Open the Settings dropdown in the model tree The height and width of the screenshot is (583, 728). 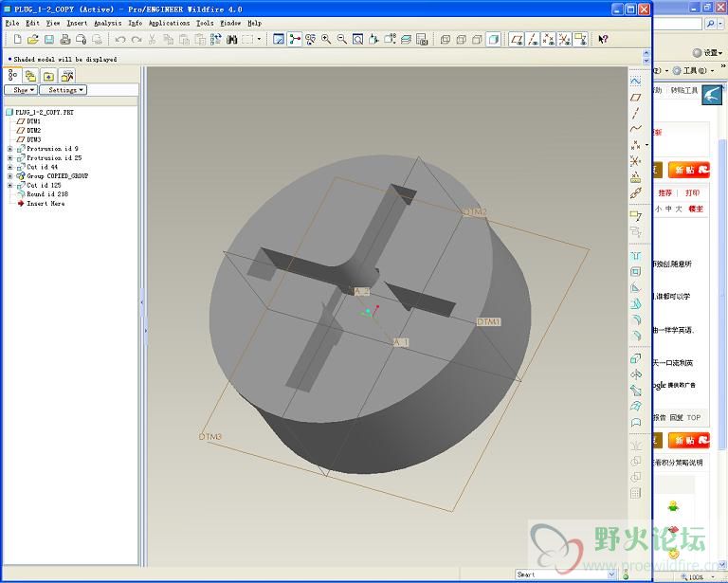[64, 90]
